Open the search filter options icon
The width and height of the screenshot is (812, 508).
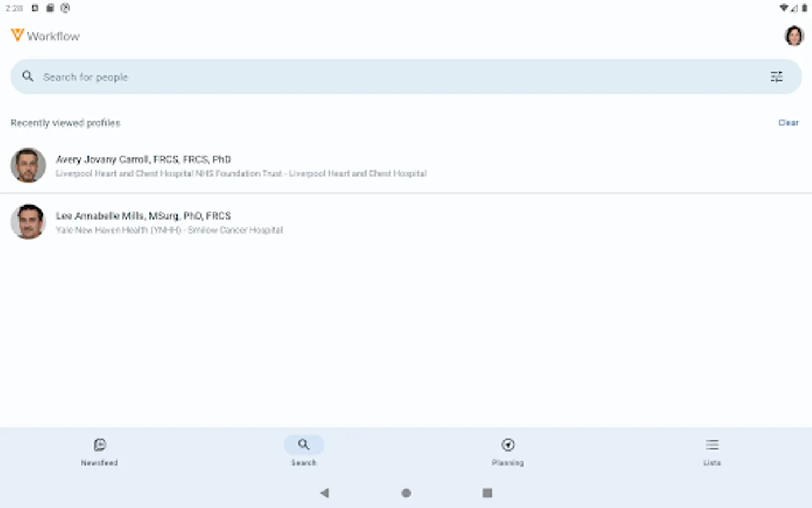pyautogui.click(x=776, y=77)
